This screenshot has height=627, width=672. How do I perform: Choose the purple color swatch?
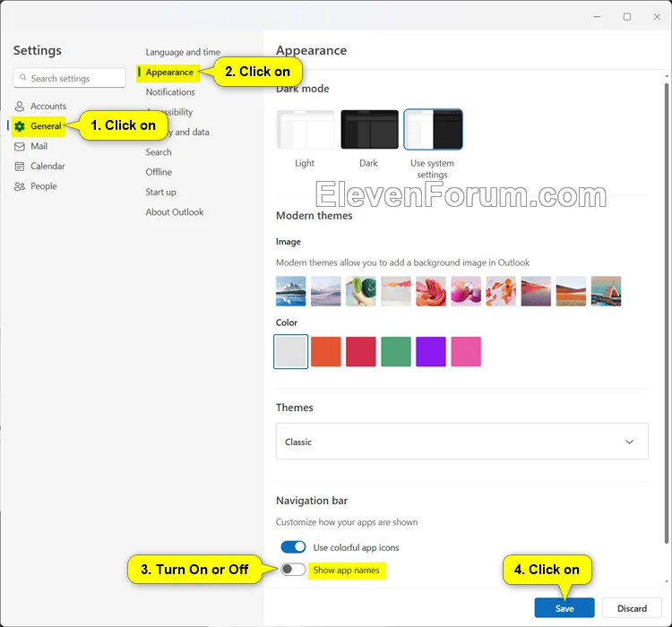[431, 352]
